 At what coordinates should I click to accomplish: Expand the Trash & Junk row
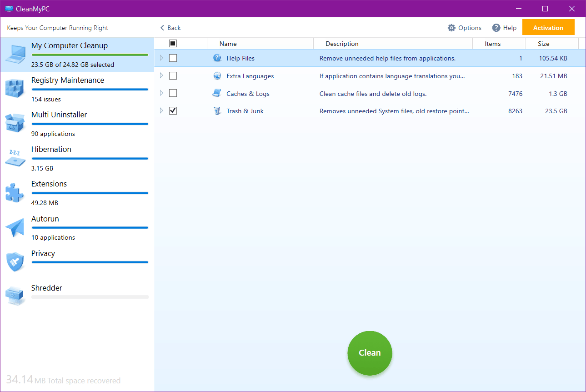[161, 111]
